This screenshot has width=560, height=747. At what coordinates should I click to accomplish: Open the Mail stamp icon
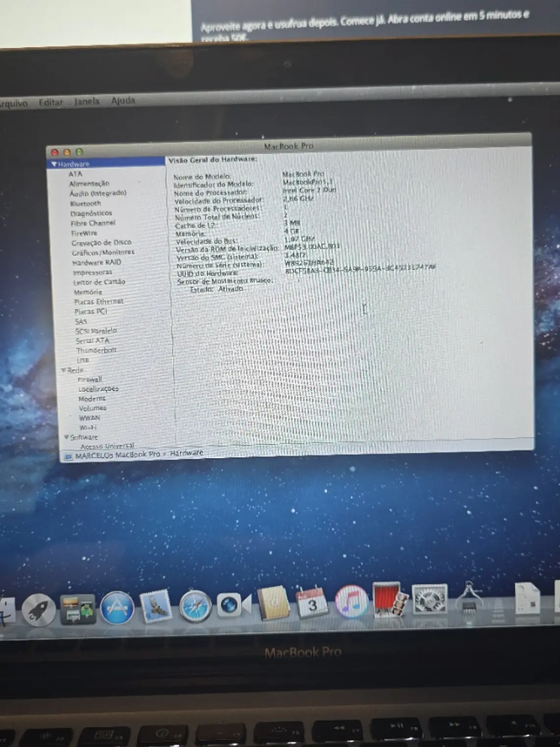pos(156,607)
